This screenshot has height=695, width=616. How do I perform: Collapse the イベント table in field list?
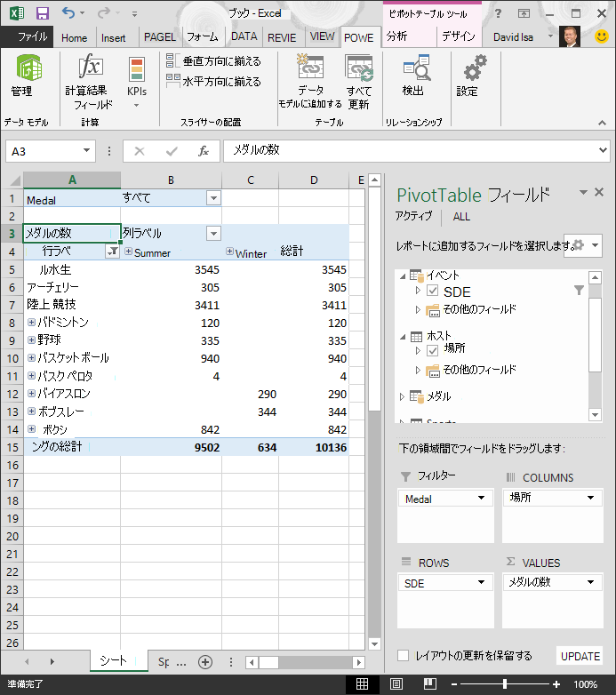click(403, 276)
